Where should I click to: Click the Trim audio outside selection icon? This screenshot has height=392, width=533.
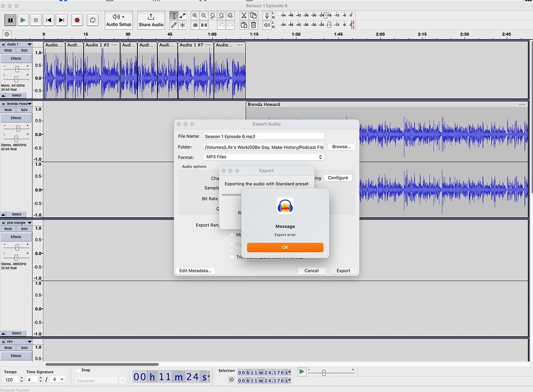[x=195, y=24]
